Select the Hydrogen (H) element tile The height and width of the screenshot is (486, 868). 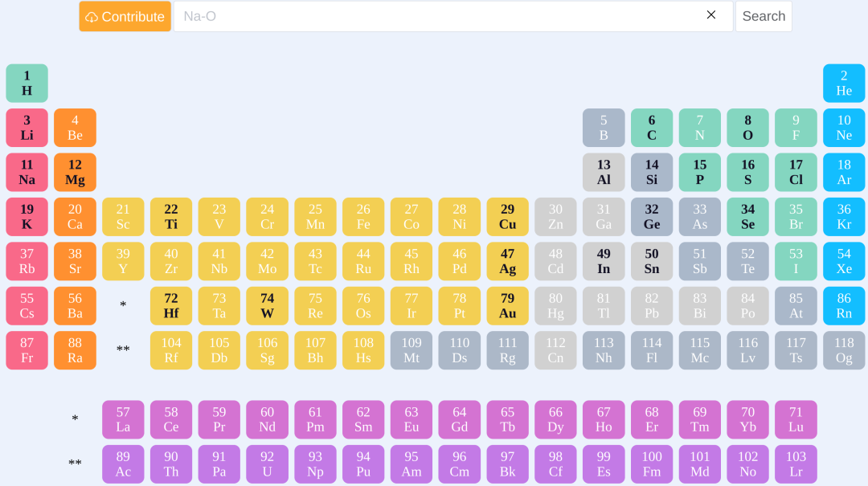pyautogui.click(x=27, y=84)
